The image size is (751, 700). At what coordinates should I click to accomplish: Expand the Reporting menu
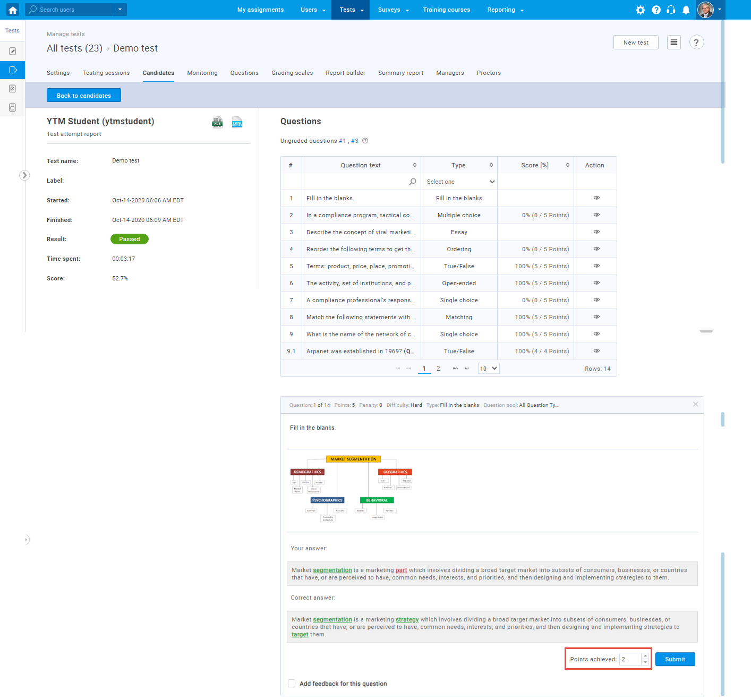505,10
